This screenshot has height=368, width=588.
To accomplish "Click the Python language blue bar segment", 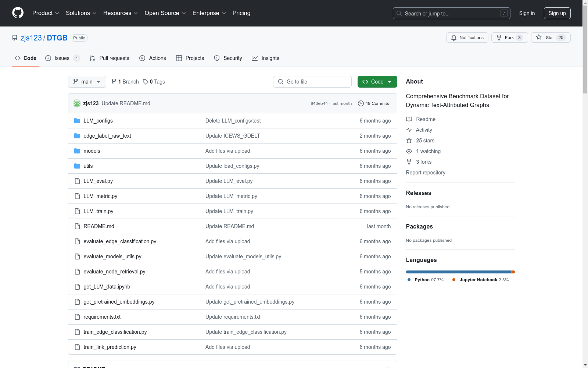I will click(x=459, y=272).
